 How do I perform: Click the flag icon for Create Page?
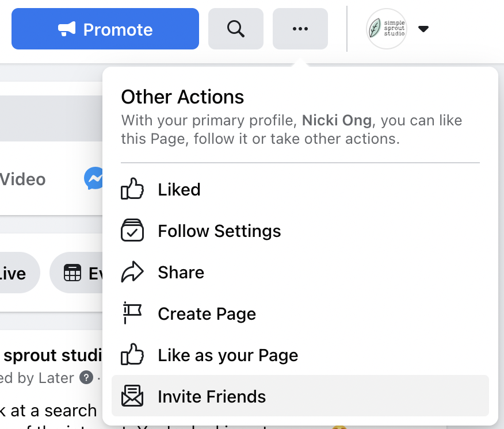132,314
